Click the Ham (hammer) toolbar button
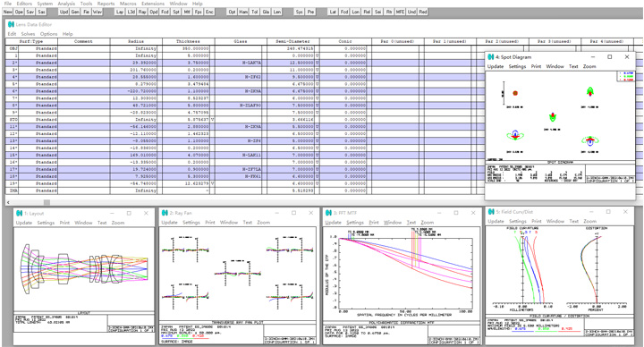This screenshot has height=347, width=644. pos(243,12)
